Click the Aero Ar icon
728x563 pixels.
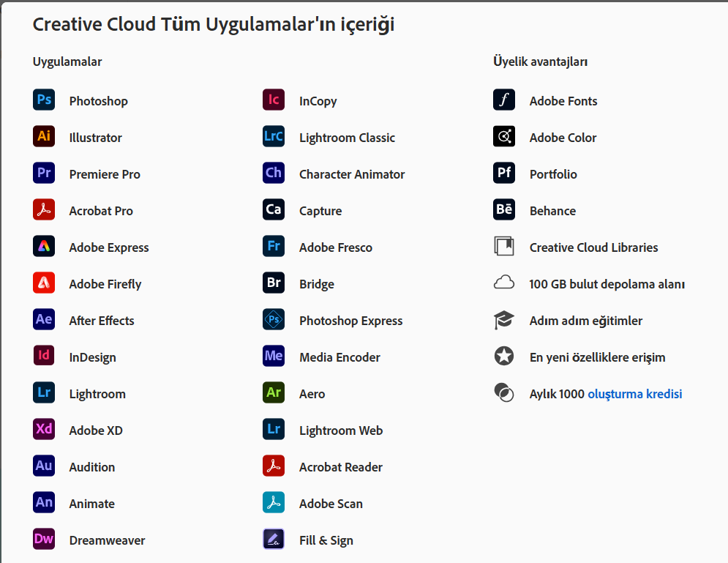click(274, 392)
